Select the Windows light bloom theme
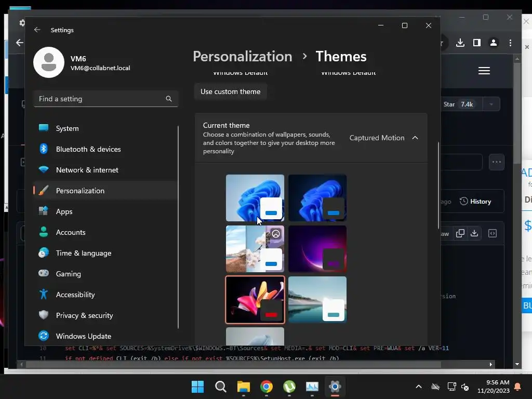This screenshot has width=532, height=399. pyautogui.click(x=255, y=198)
